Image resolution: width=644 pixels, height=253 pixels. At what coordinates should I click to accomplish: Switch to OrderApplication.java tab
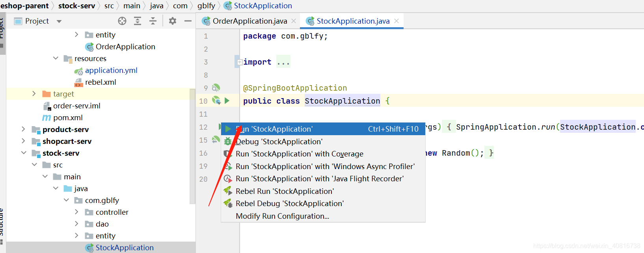(249, 21)
